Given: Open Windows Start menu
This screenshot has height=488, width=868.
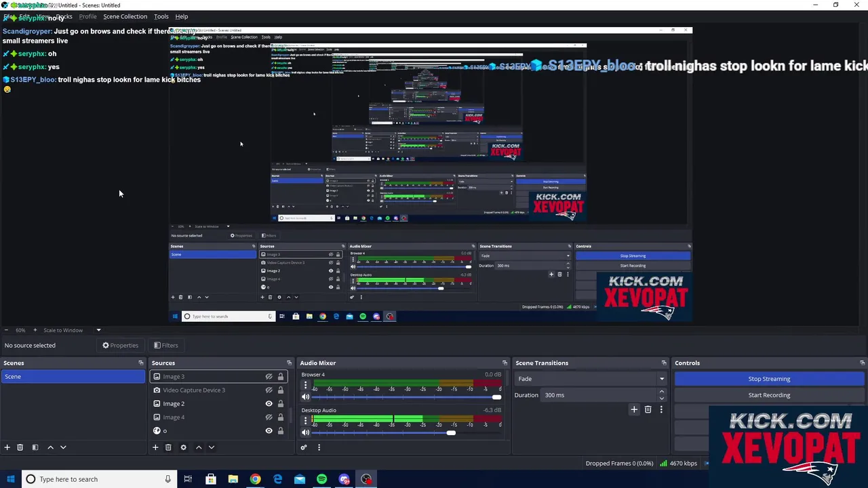Looking at the screenshot, I should pos(10,479).
